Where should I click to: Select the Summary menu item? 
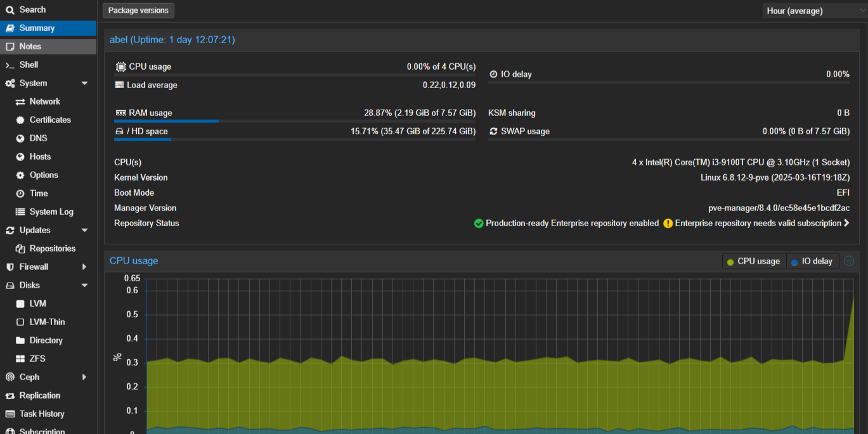pos(48,28)
